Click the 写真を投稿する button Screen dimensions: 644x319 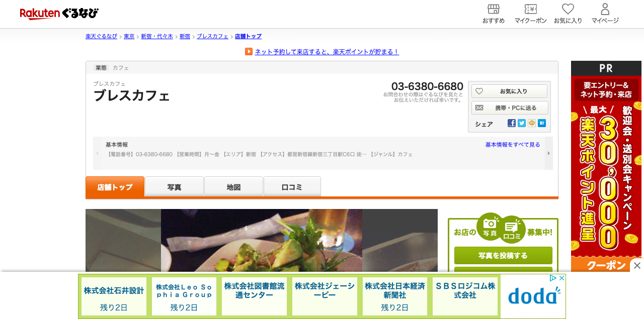click(x=503, y=255)
